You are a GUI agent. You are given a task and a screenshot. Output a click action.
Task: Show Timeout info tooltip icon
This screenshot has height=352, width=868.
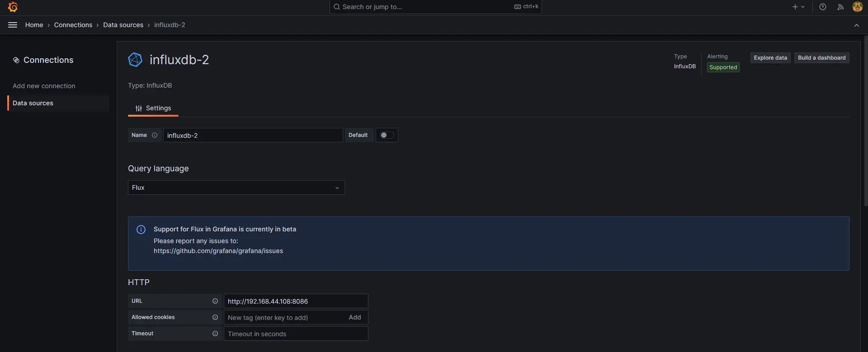pos(215,333)
